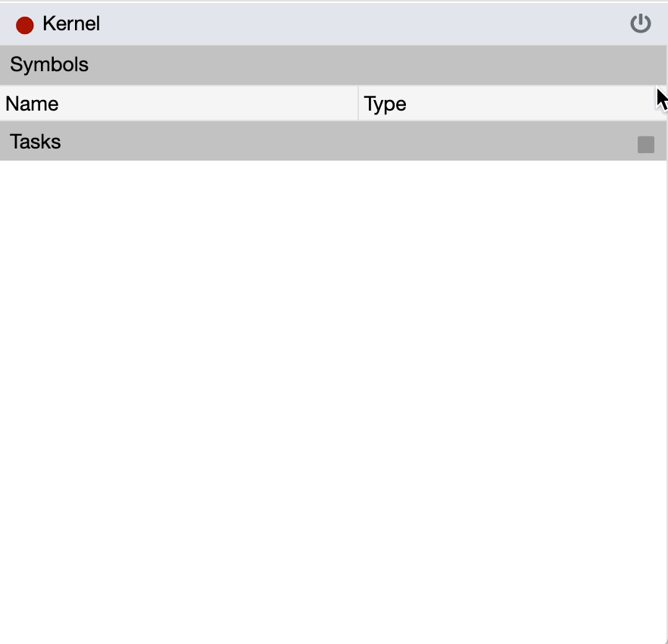Click the Kernel label text
The image size is (668, 644).
(x=71, y=23)
